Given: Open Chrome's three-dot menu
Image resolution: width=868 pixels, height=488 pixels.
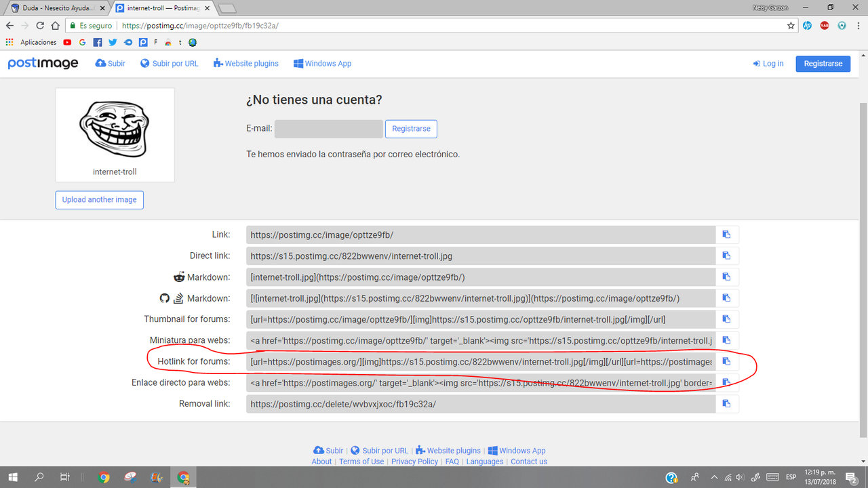Looking at the screenshot, I should pos(858,26).
